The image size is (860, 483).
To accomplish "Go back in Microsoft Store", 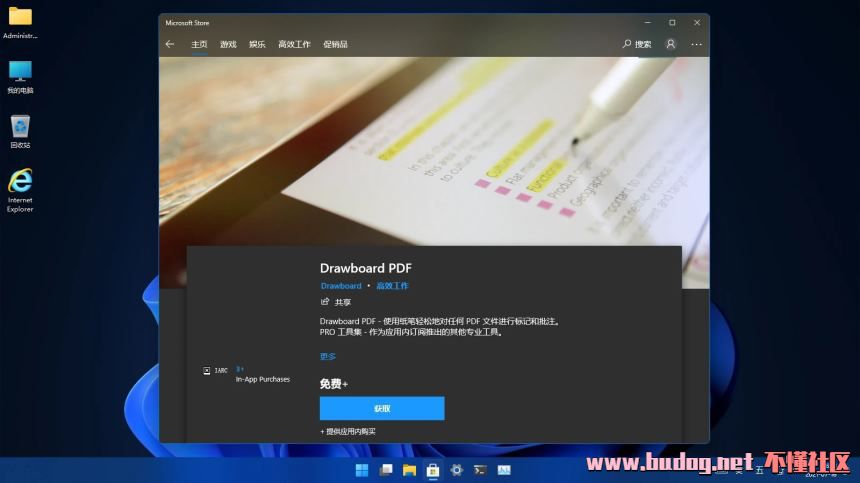I will pos(170,44).
